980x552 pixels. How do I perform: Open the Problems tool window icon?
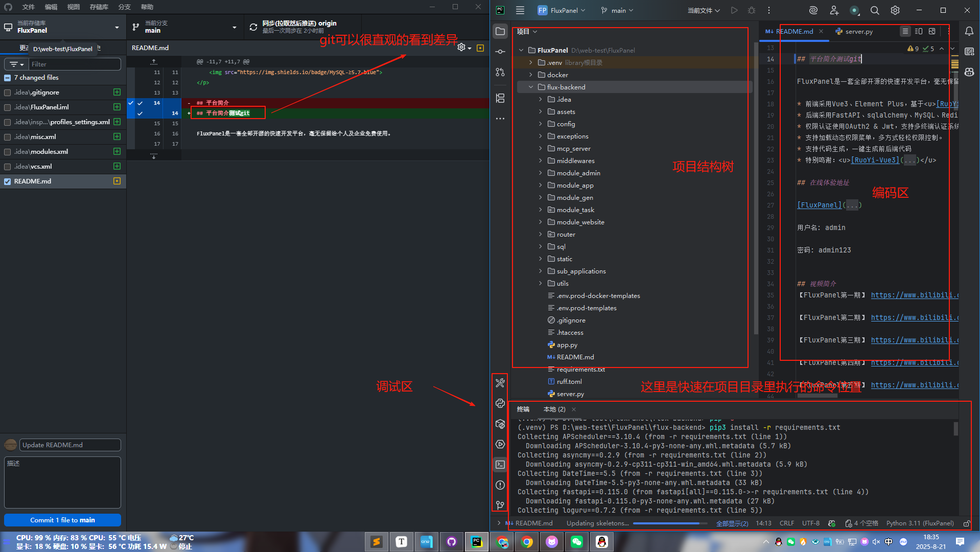click(500, 485)
